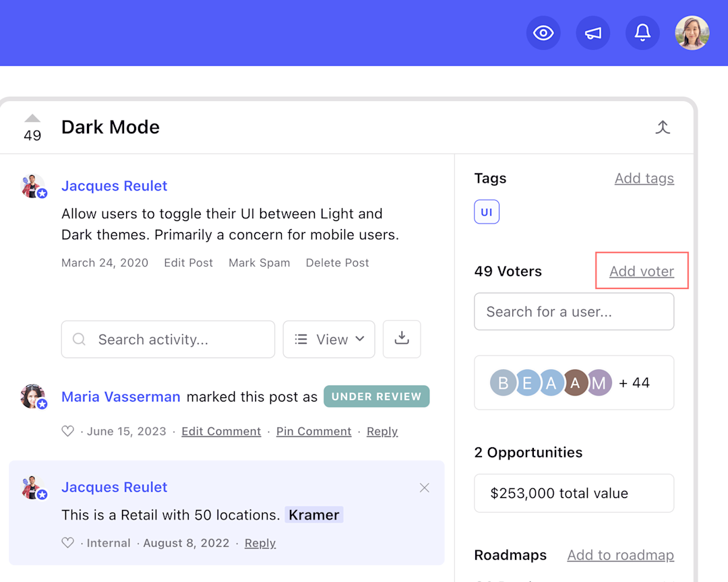Click the June 15, 2023 timestamp
This screenshot has height=582, width=728.
click(x=126, y=431)
